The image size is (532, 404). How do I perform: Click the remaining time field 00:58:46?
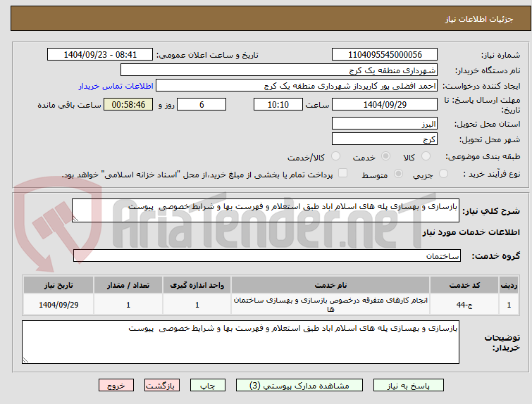pos(128,104)
